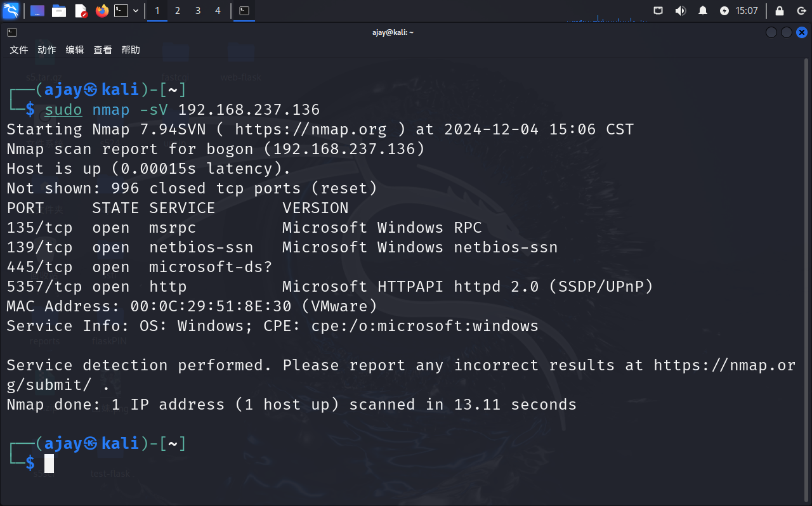Click the lock screen padlock icon
Viewport: 812px width, 506px height.
point(780,11)
